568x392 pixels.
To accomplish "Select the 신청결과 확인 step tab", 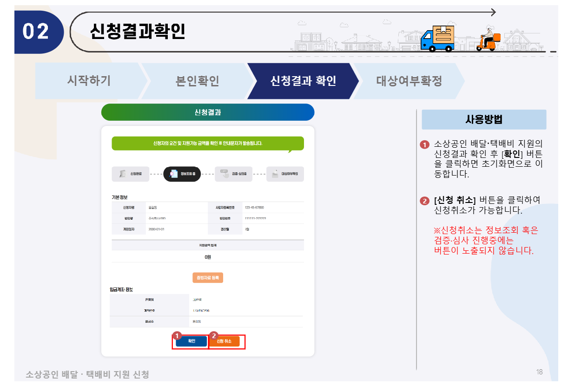I will 303,81.
